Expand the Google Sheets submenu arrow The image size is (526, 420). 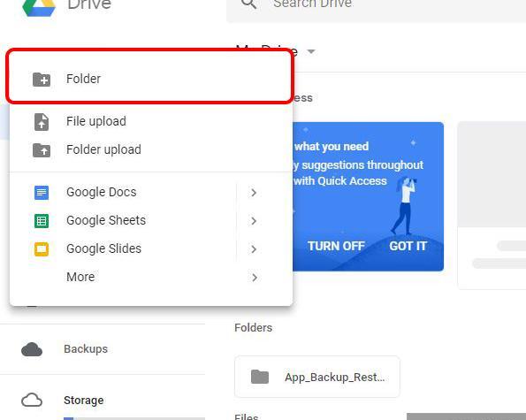(254, 221)
